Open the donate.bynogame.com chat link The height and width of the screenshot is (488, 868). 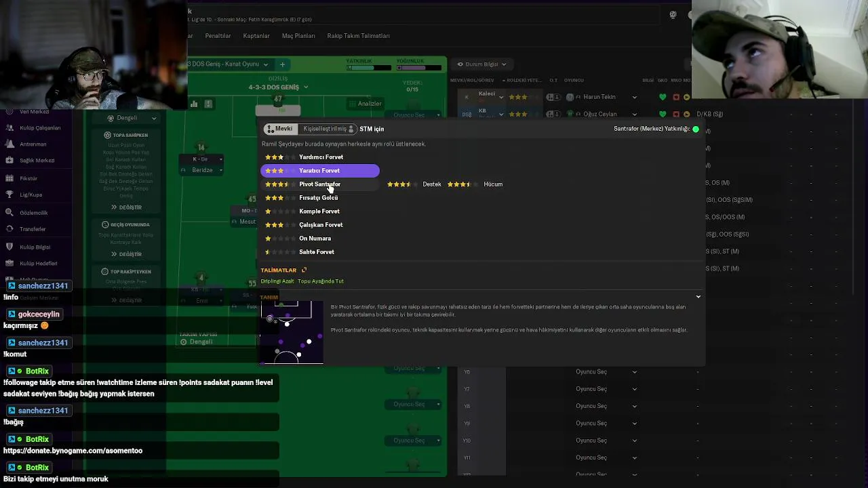73,451
